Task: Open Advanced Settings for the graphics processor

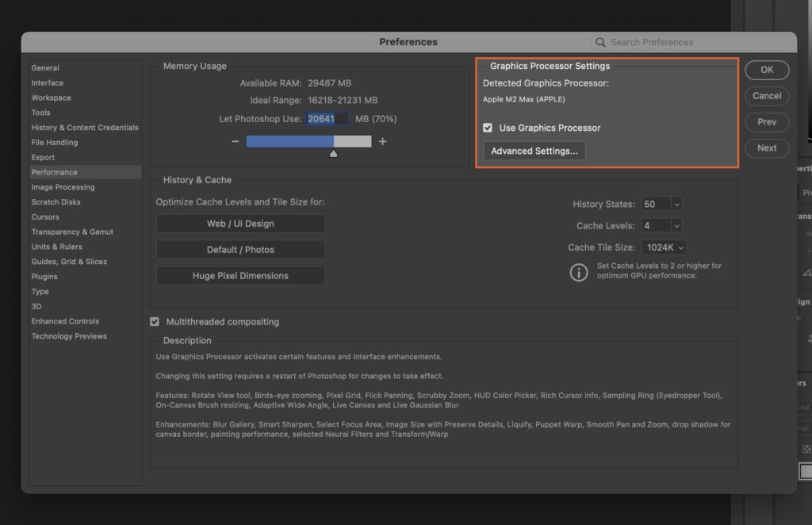Action: [534, 151]
